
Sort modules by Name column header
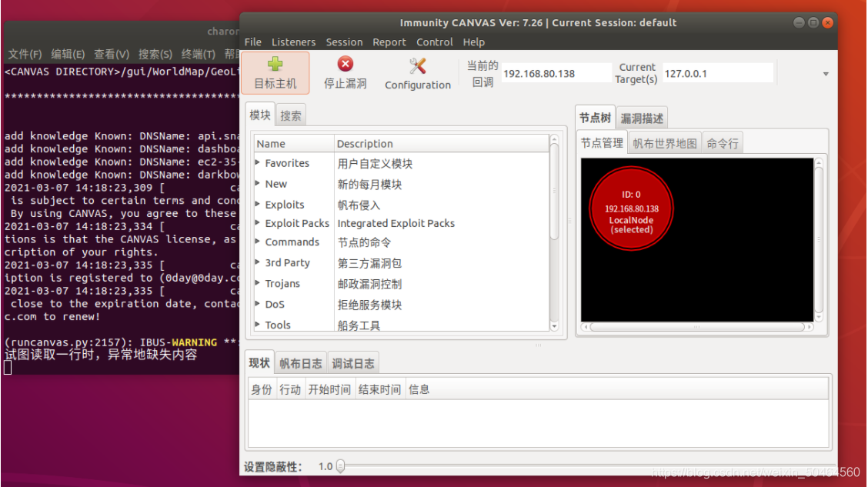(294, 144)
